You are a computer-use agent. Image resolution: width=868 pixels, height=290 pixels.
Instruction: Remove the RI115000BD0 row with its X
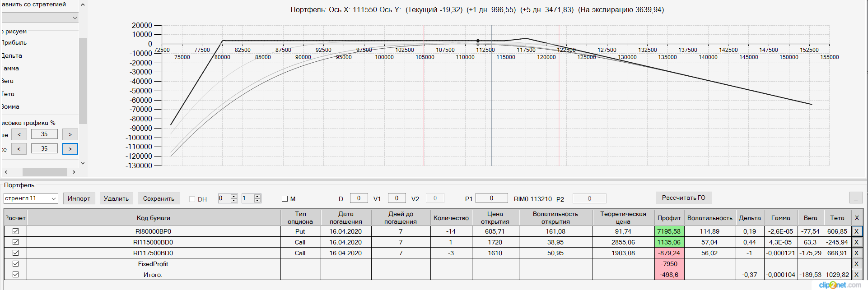pyautogui.click(x=856, y=242)
